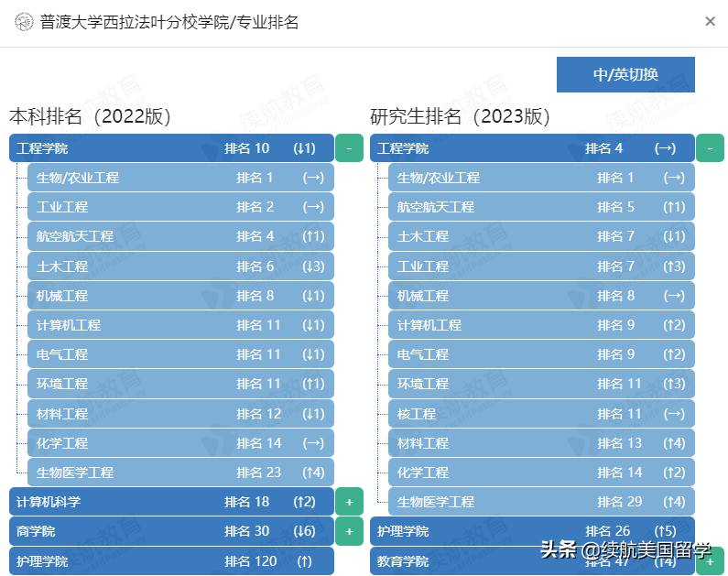This screenshot has height=576, width=728.
Task: Select undergraduate 电气工程 排名 11 row
Action: pyautogui.click(x=180, y=354)
